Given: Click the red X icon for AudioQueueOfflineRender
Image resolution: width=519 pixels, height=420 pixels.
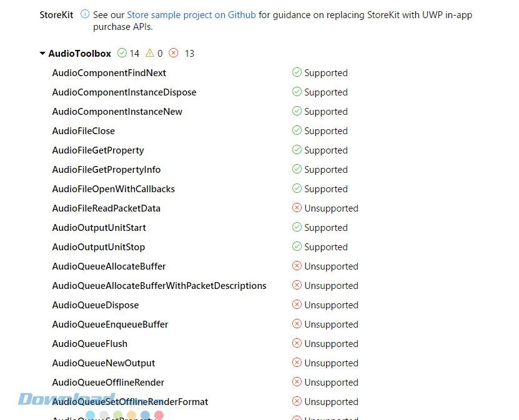Looking at the screenshot, I should 297,382.
